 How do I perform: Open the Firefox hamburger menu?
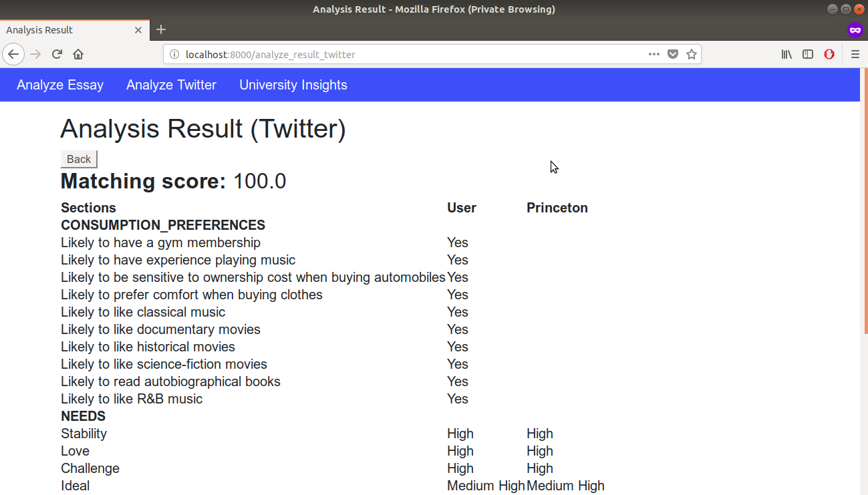pos(855,54)
